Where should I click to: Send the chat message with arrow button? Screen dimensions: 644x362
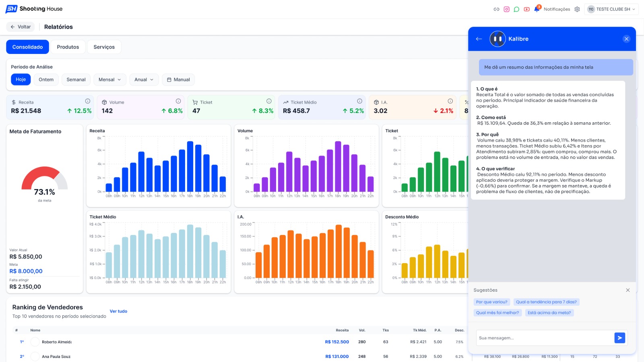pos(619,338)
